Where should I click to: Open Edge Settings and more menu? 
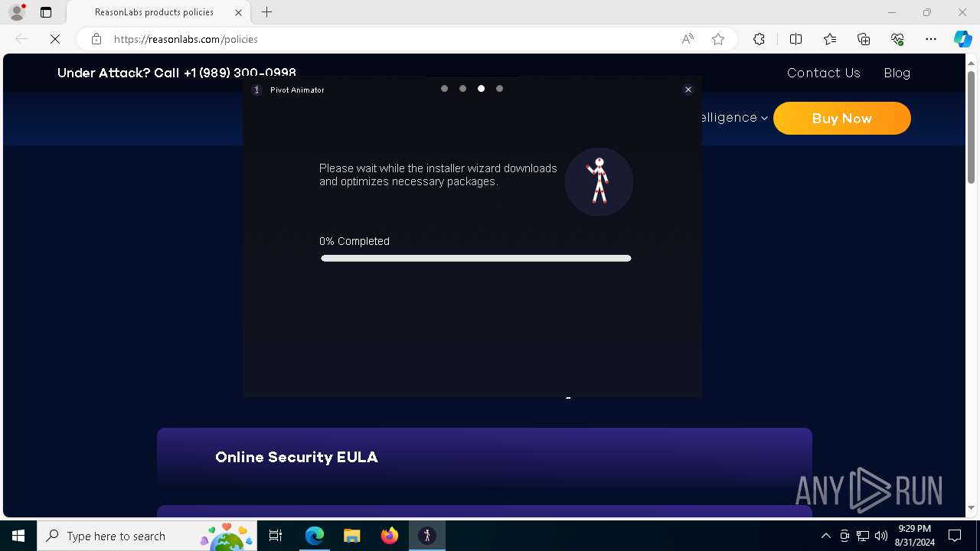point(931,39)
